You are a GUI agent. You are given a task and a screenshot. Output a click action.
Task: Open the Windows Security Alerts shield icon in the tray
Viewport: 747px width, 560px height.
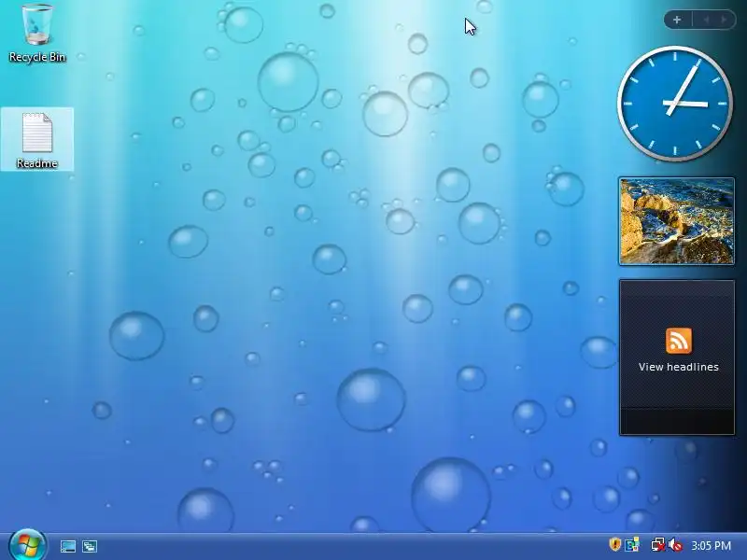(x=615, y=544)
